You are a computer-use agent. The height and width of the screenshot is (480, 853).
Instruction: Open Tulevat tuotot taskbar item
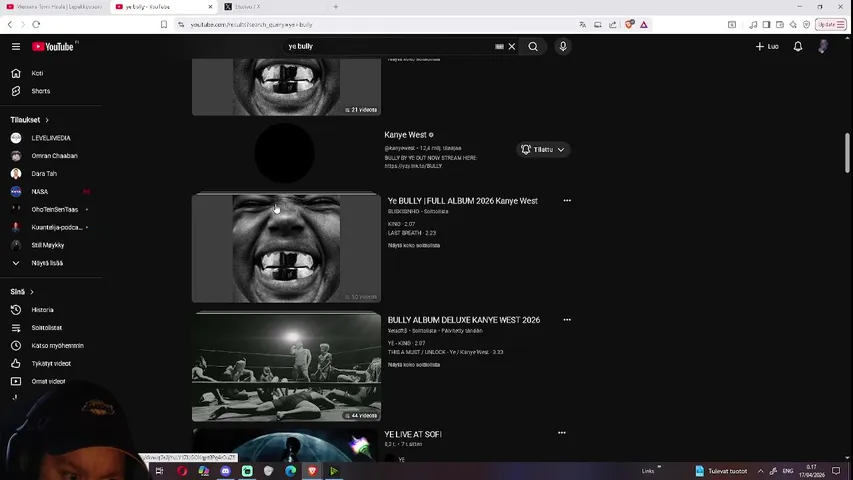(x=721, y=471)
